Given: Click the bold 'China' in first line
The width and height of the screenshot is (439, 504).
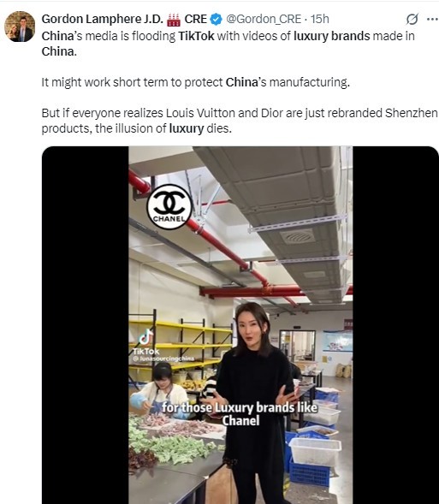Looking at the screenshot, I should pyautogui.click(x=58, y=36).
